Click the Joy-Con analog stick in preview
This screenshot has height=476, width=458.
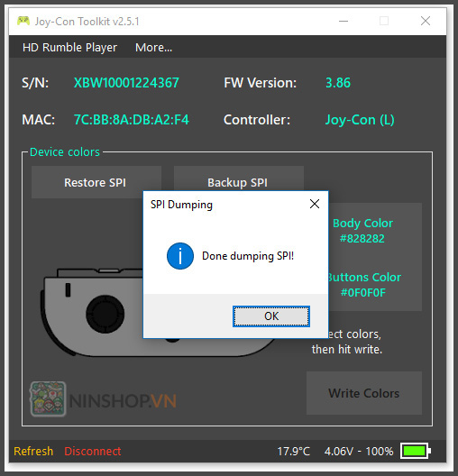click(x=105, y=315)
